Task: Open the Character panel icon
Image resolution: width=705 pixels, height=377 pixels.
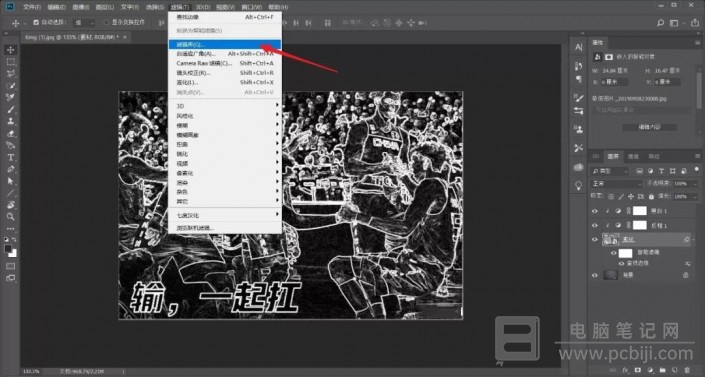Action: [579, 47]
